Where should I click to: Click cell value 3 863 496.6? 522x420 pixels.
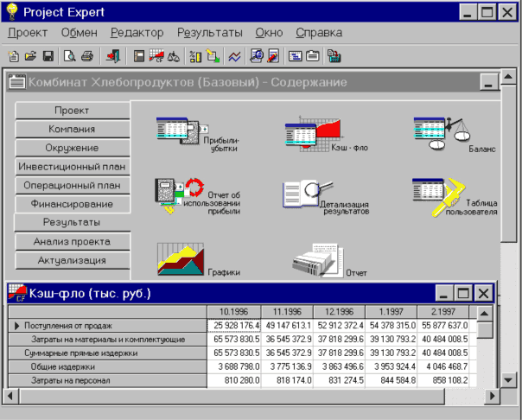339,366
